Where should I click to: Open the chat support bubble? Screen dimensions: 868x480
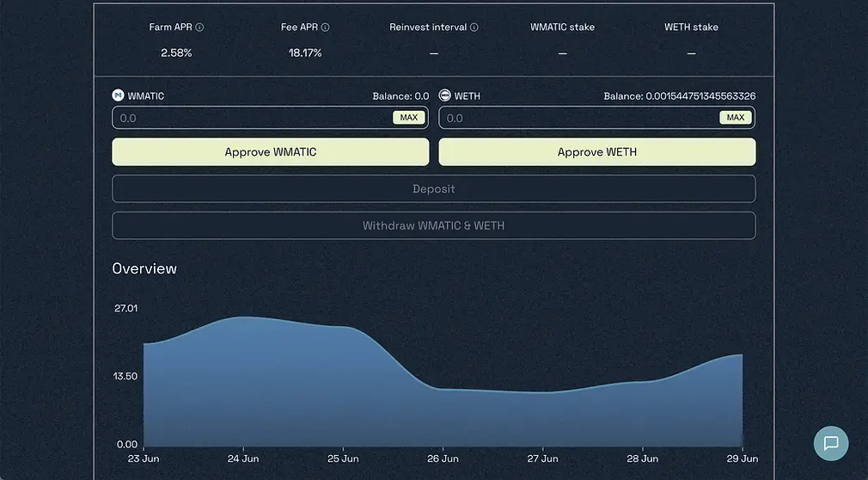tap(831, 443)
